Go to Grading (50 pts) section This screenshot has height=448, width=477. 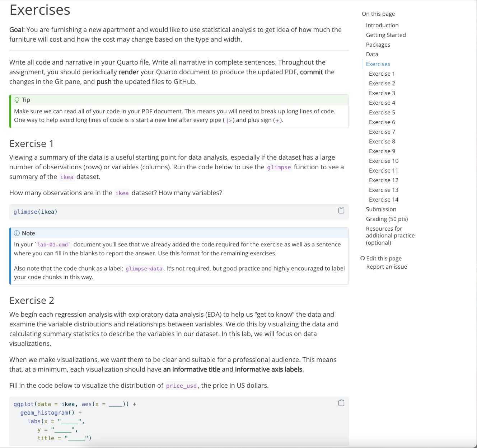coord(387,219)
